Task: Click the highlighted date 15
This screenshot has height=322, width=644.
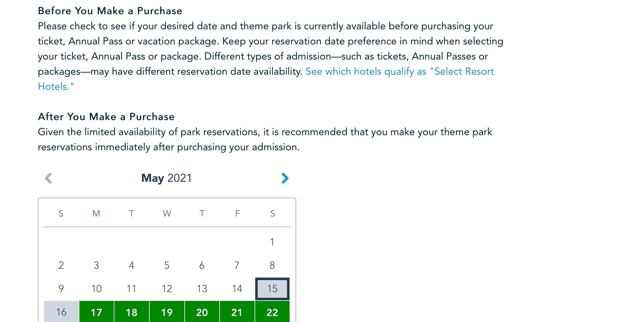Action: click(x=272, y=289)
